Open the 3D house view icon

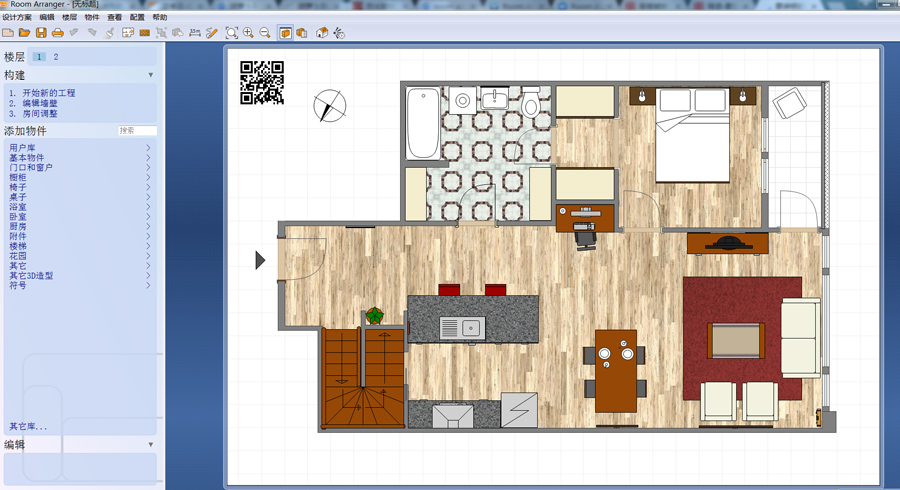(322, 33)
